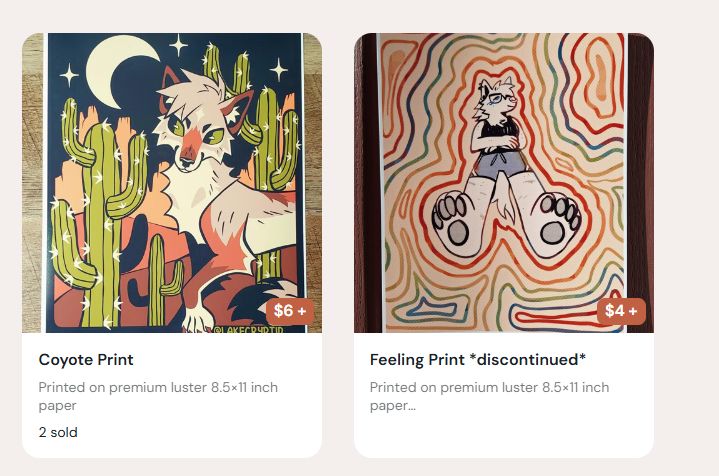Screen dimensions: 719x476
Task: Open the Feeling Print *discontinued* title link
Action: tap(478, 360)
